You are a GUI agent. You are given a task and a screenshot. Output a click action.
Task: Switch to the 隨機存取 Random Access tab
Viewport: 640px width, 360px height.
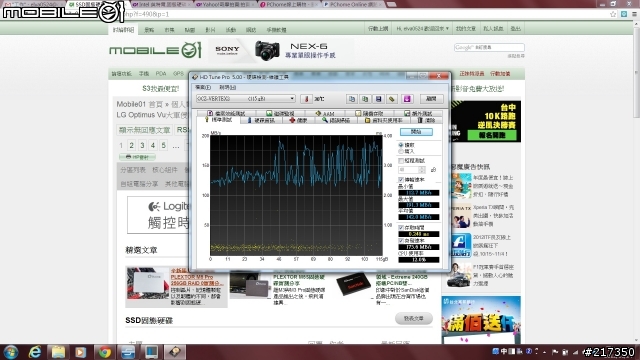369,113
